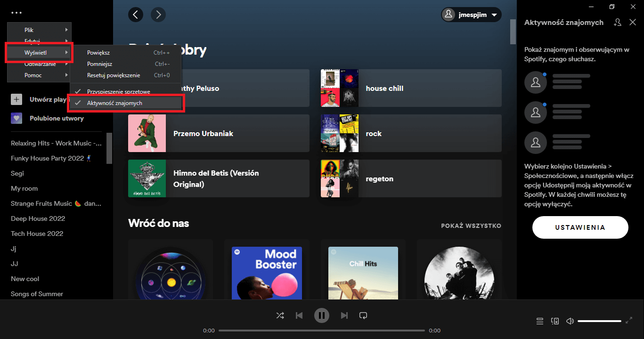644x339 pixels.
Task: Select the My room playlist
Action: pos(24,188)
